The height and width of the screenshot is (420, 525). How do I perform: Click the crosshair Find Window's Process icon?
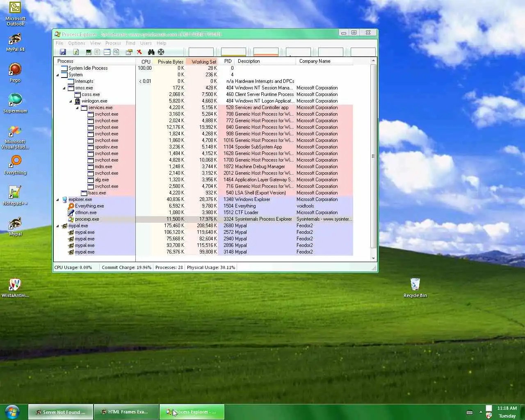pyautogui.click(x=161, y=52)
